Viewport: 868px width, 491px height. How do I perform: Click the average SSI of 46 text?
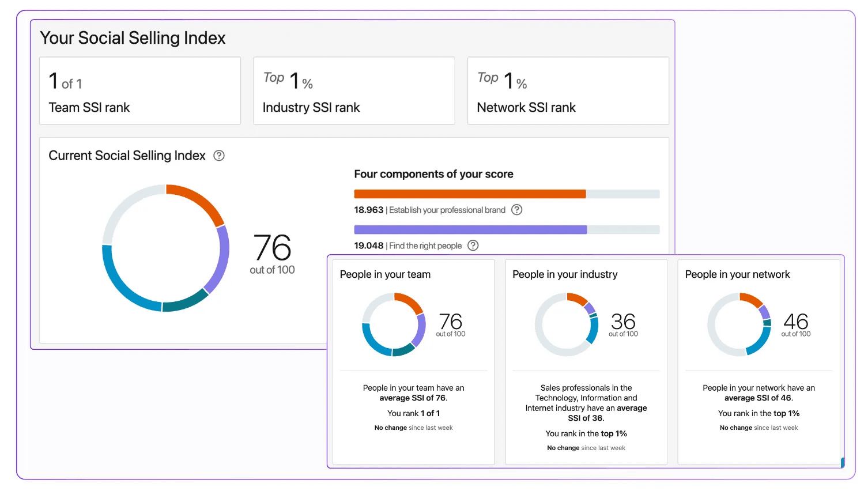pos(758,398)
